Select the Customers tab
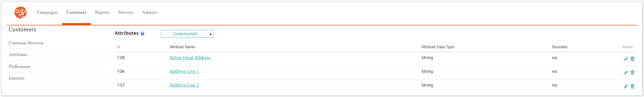The width and height of the screenshot is (644, 97). (x=76, y=12)
